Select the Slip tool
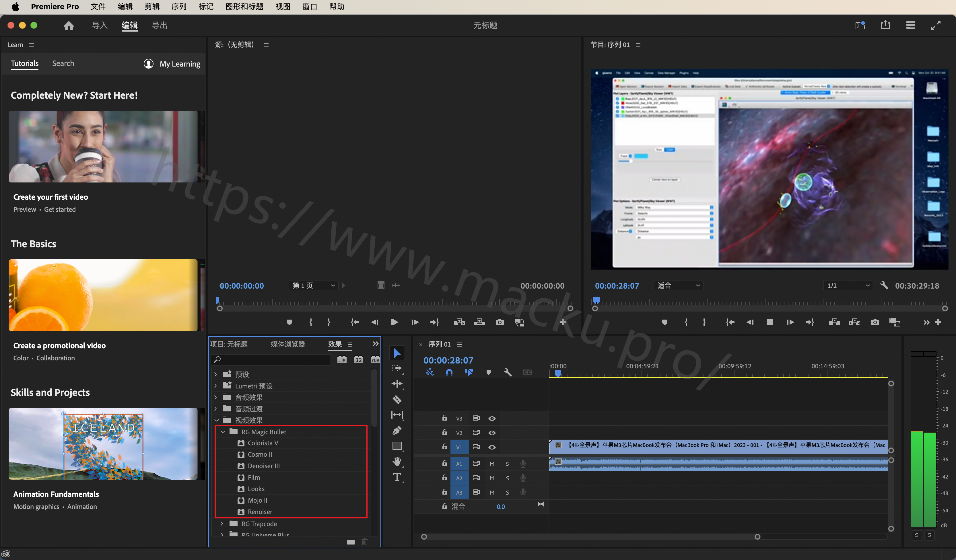This screenshot has height=560, width=956. point(397,415)
